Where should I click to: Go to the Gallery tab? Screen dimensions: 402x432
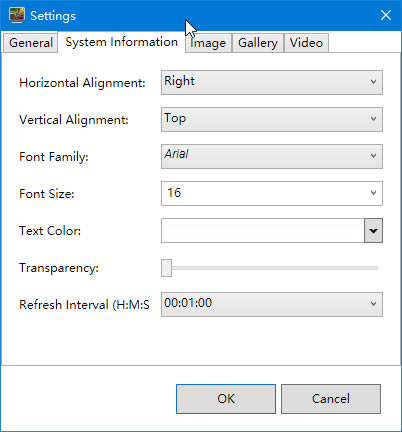(x=258, y=43)
